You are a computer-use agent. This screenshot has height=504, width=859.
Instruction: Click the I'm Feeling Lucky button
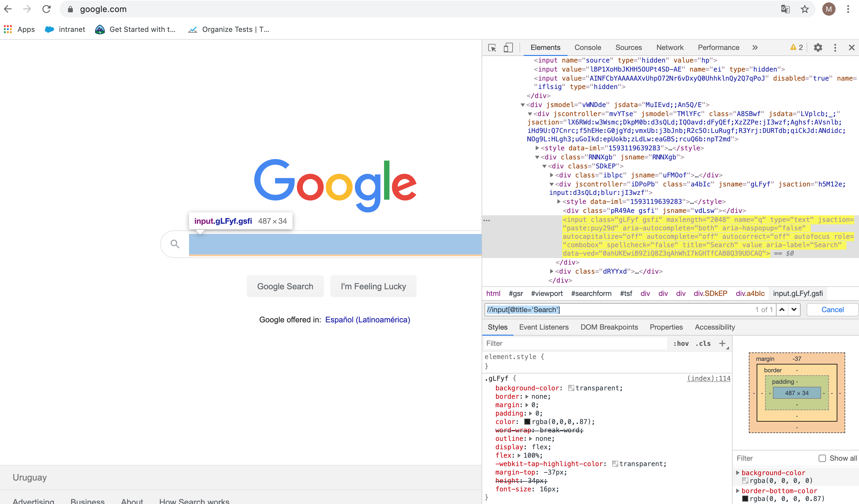pos(373,286)
